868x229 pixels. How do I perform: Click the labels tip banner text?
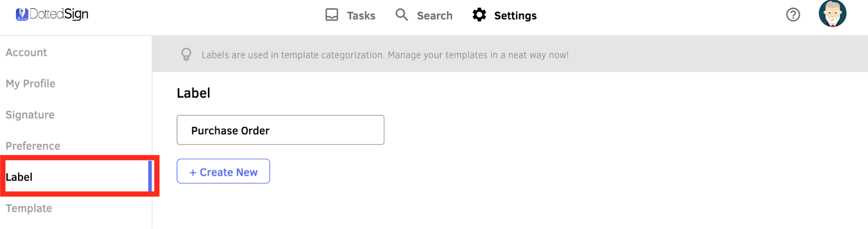coord(385,55)
